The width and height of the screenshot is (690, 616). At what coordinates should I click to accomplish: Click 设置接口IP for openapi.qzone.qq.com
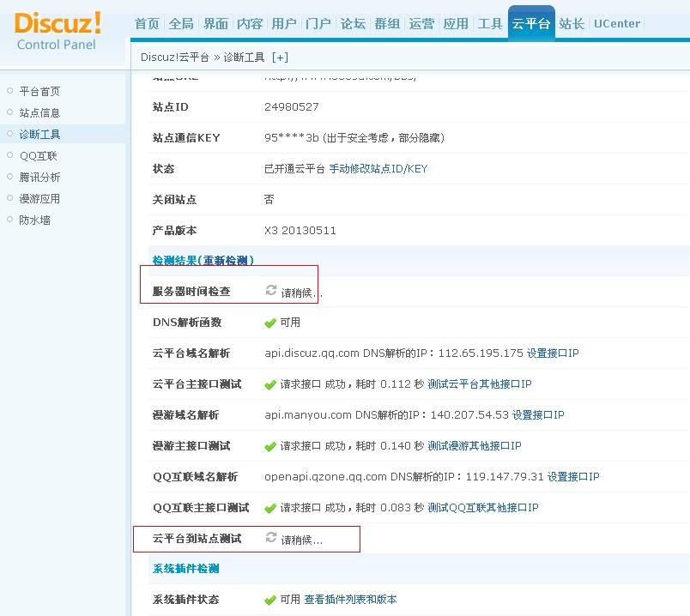tap(573, 476)
